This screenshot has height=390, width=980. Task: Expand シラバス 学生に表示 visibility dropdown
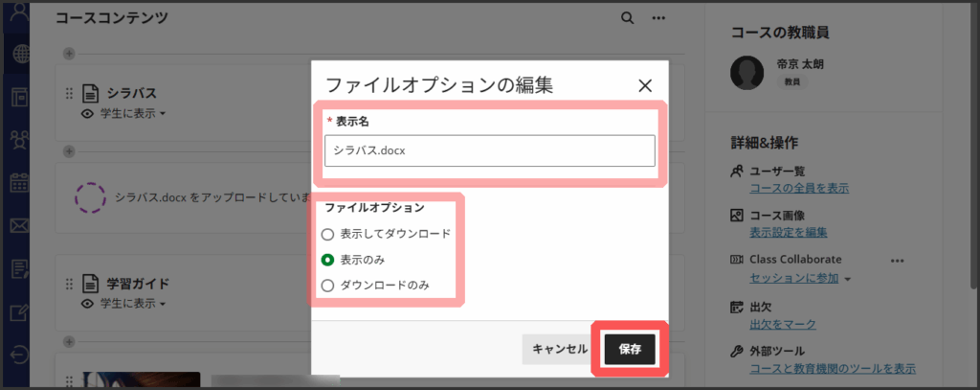[124, 114]
